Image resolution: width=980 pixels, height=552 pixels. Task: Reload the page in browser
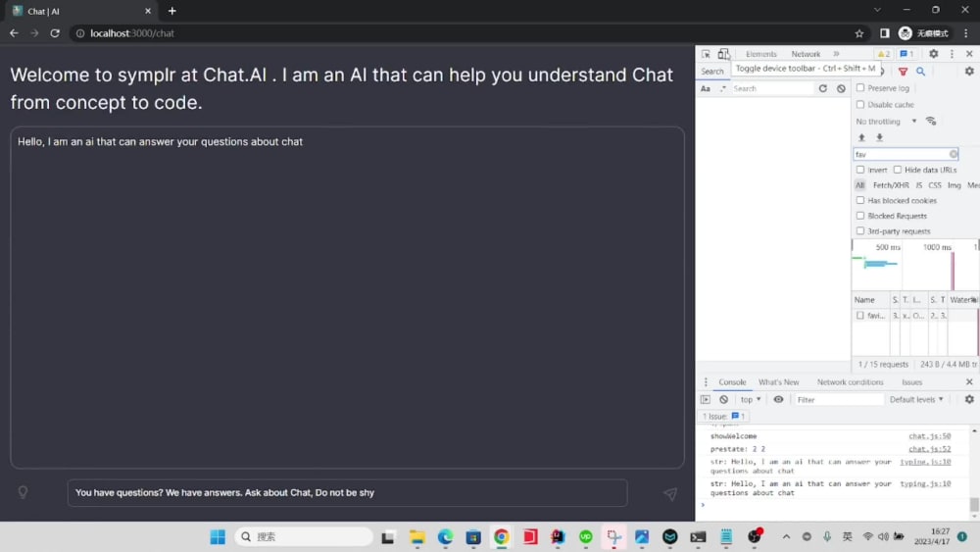point(55,33)
